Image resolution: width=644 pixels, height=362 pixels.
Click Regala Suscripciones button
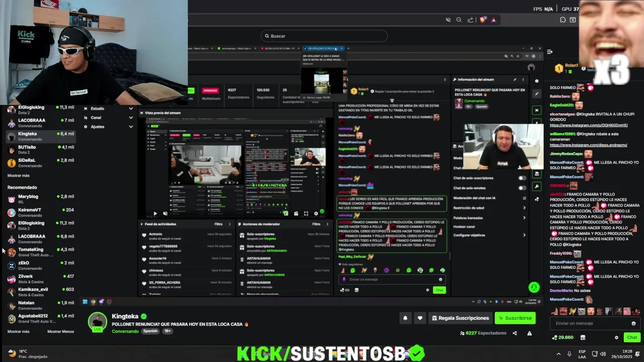(460, 318)
